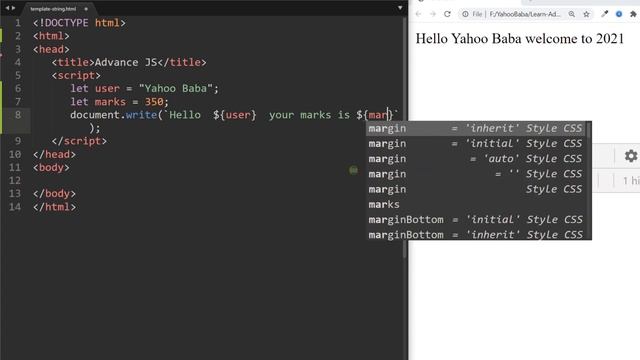Select autocomplete margin = 'auto'
The width and height of the screenshot is (640, 360).
(476, 159)
